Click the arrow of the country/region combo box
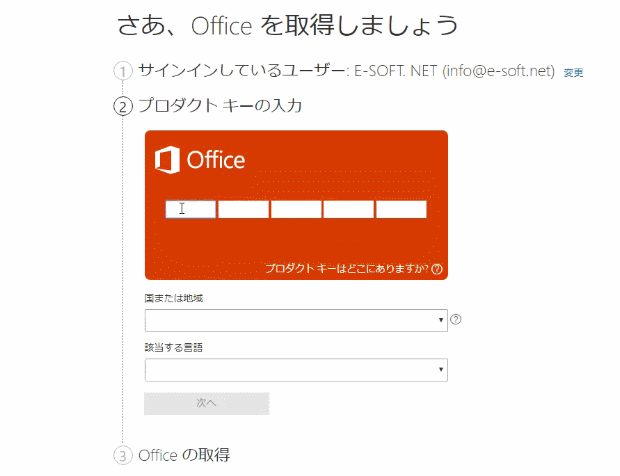 pyautogui.click(x=440, y=320)
